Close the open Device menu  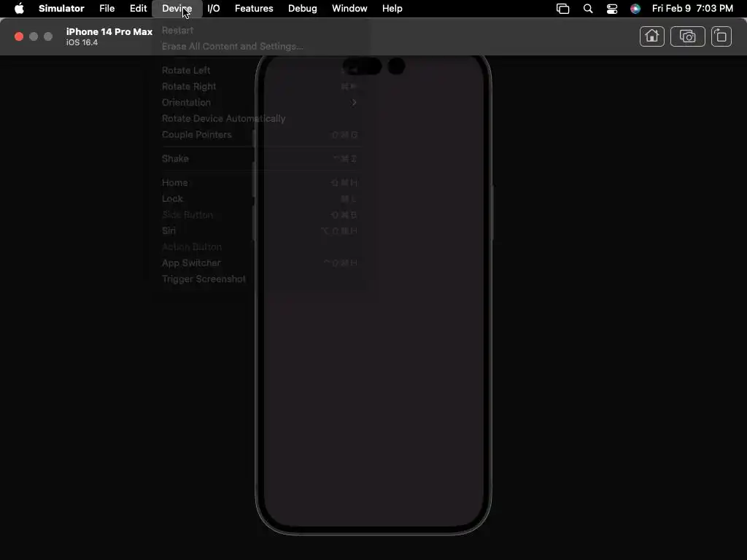[177, 9]
